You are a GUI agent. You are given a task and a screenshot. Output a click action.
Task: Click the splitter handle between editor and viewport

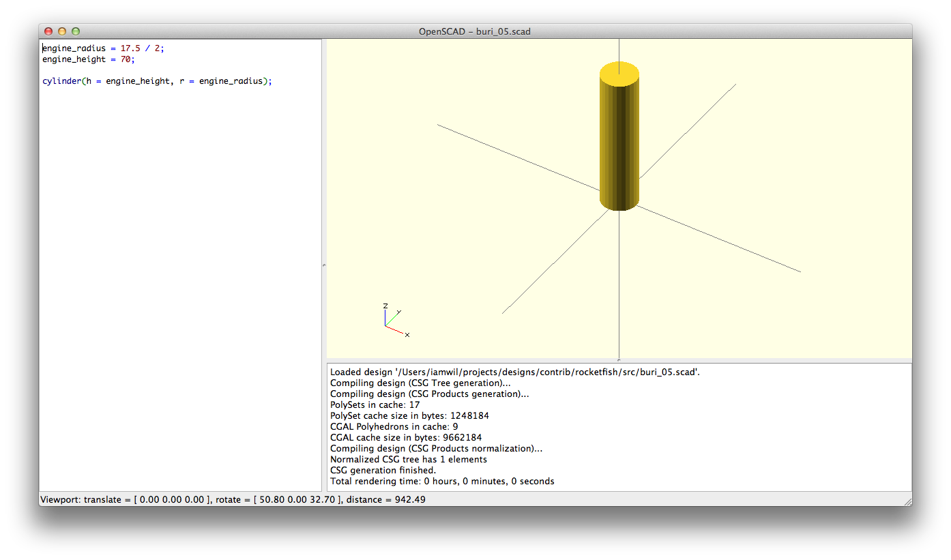pyautogui.click(x=324, y=265)
